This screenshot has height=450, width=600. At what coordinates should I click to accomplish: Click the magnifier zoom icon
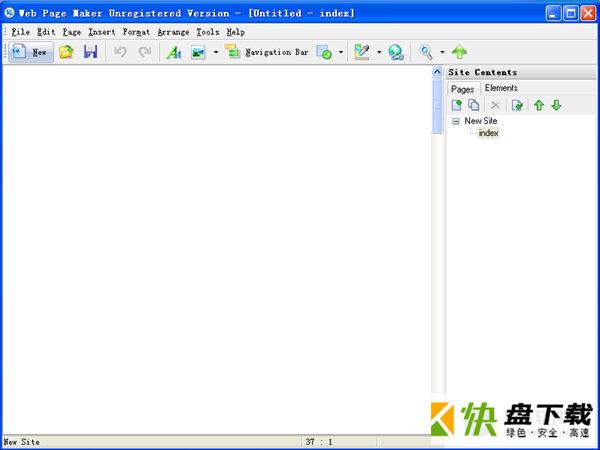[x=426, y=52]
